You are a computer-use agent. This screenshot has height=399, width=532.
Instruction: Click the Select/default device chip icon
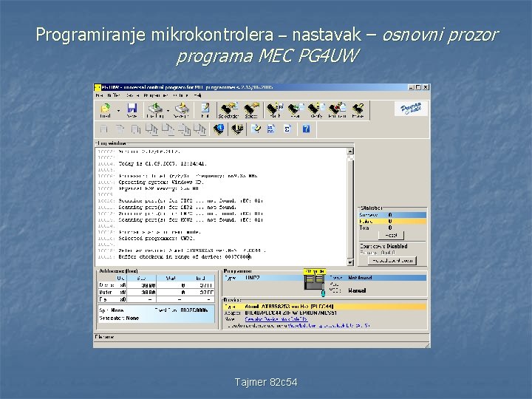pyautogui.click(x=228, y=110)
